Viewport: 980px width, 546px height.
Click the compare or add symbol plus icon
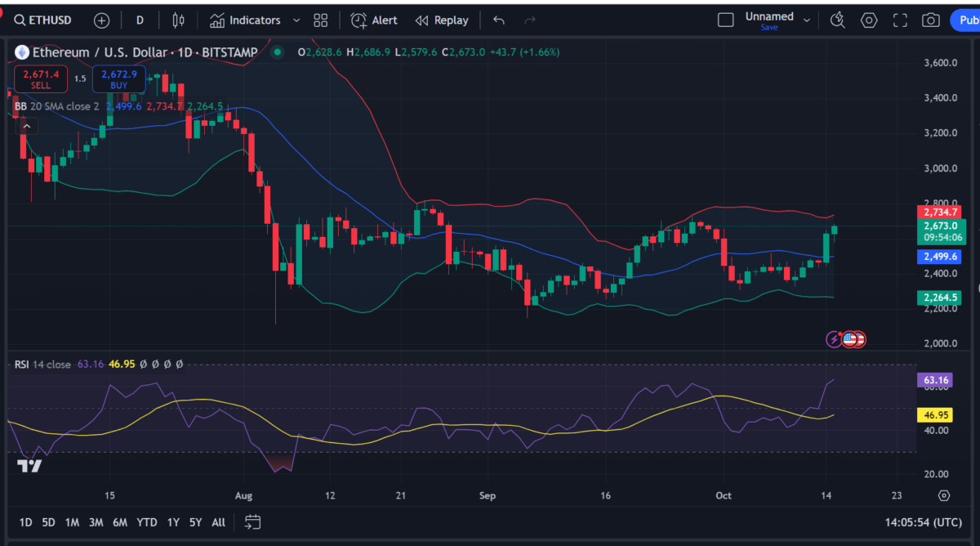(101, 20)
